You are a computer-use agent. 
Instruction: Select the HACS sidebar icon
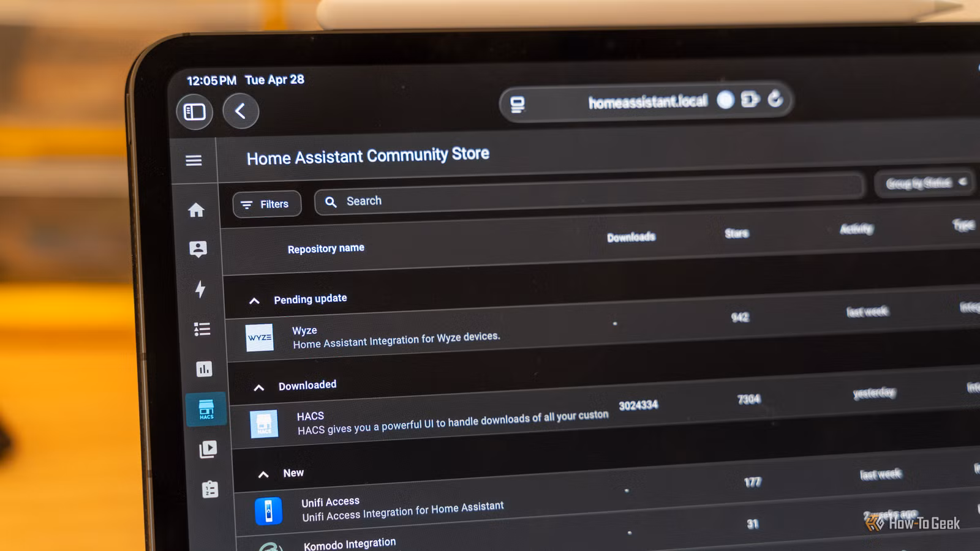(206, 409)
